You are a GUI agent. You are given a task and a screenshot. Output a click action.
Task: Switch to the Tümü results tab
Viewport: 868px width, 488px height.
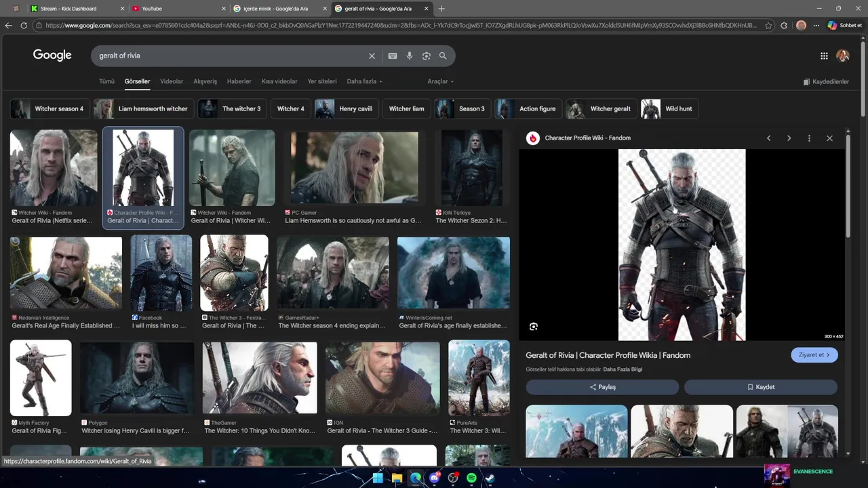coord(107,81)
